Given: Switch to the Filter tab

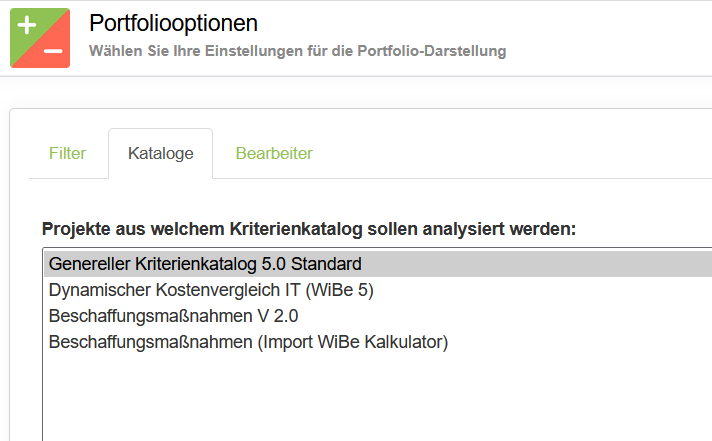Looking at the screenshot, I should coord(67,153).
